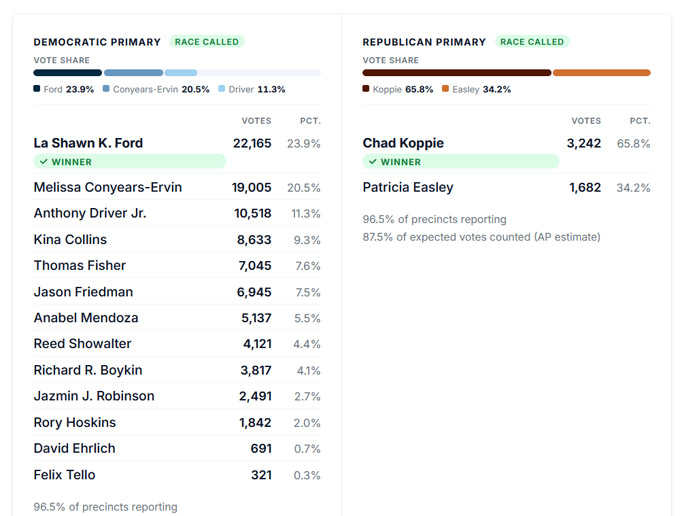Click the Republican Primary heading
The height and width of the screenshot is (516, 680).
(x=424, y=42)
